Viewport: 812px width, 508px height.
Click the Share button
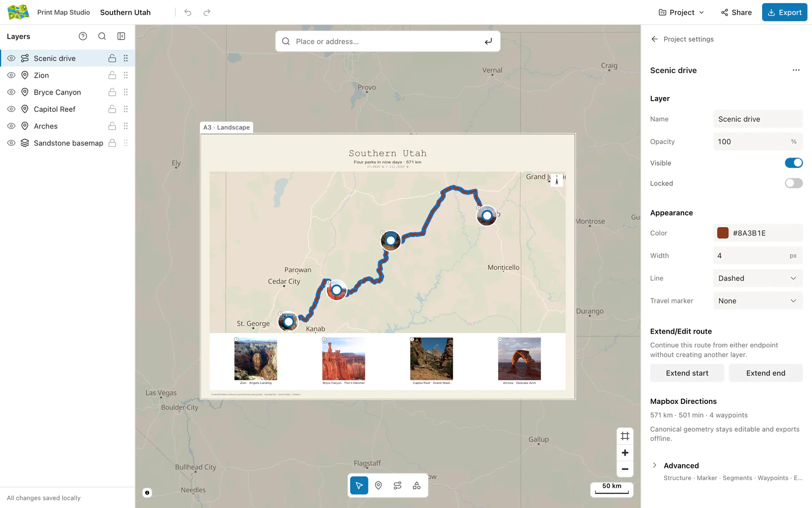click(x=736, y=12)
